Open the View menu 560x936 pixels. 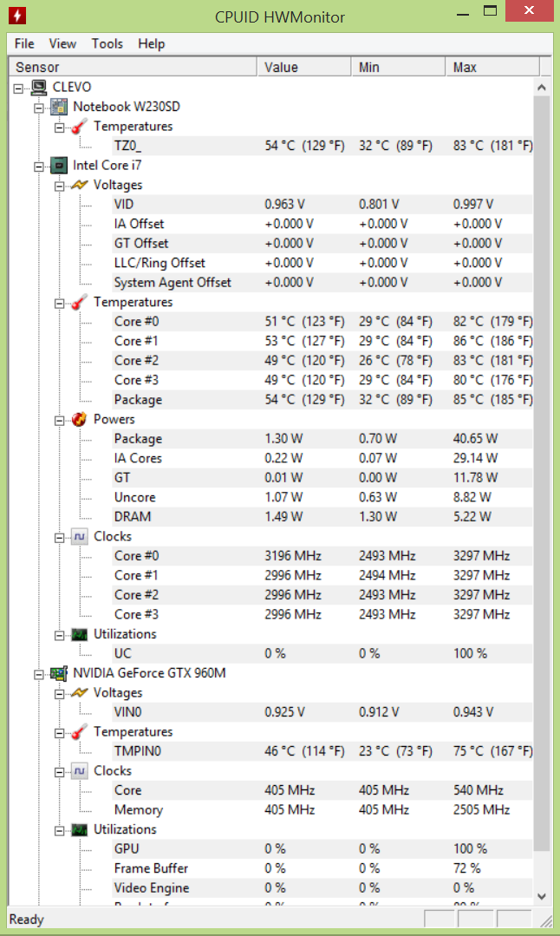pyautogui.click(x=62, y=43)
